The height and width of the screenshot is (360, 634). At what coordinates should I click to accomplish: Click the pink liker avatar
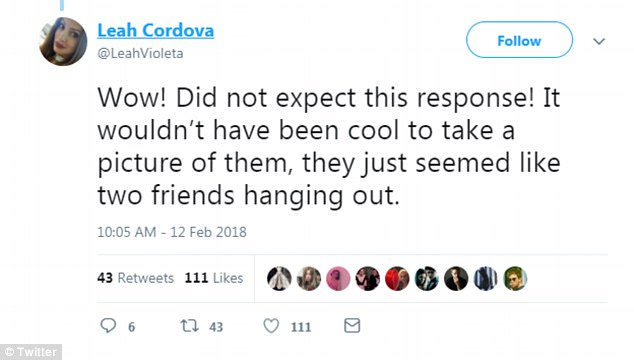click(x=338, y=279)
